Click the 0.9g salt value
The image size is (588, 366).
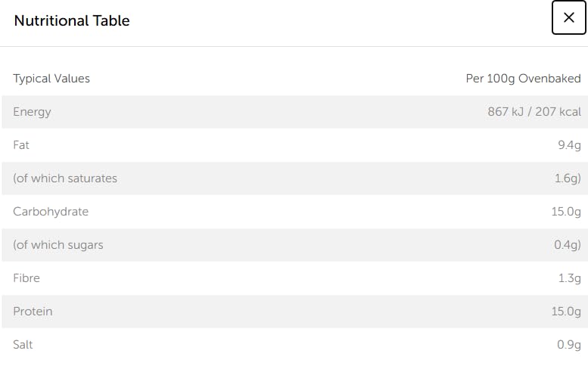point(569,345)
